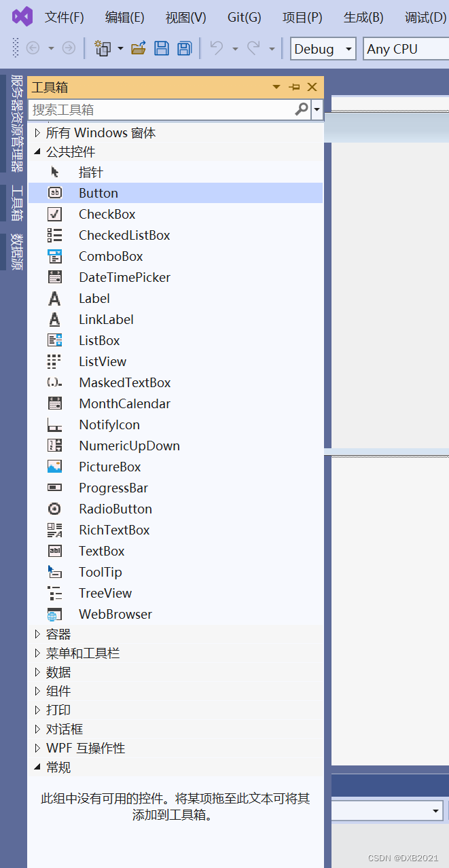This screenshot has height=868, width=449.
Task: Select the TreeView control icon
Action: click(x=55, y=593)
